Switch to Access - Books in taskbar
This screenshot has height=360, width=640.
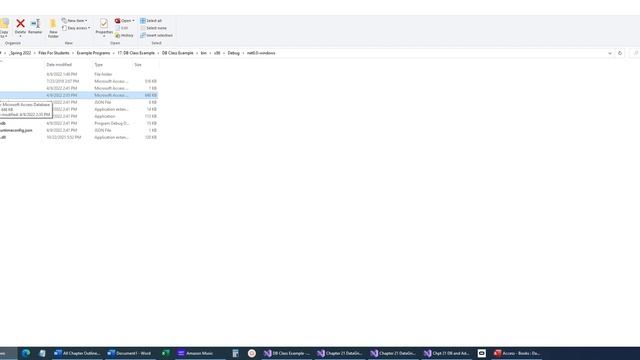[517, 353]
